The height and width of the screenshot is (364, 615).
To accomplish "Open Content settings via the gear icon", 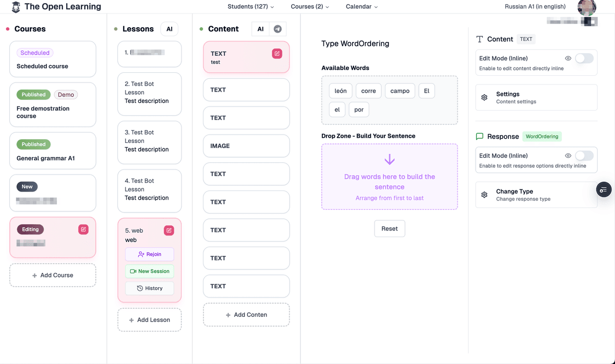I will tap(484, 97).
